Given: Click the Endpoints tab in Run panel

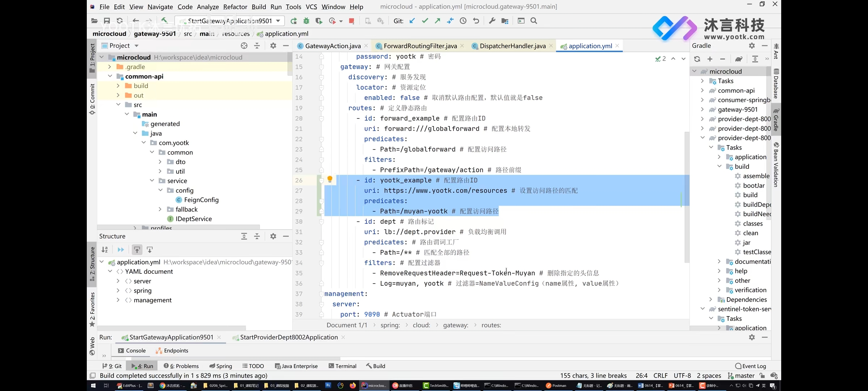Looking at the screenshot, I should coord(175,350).
